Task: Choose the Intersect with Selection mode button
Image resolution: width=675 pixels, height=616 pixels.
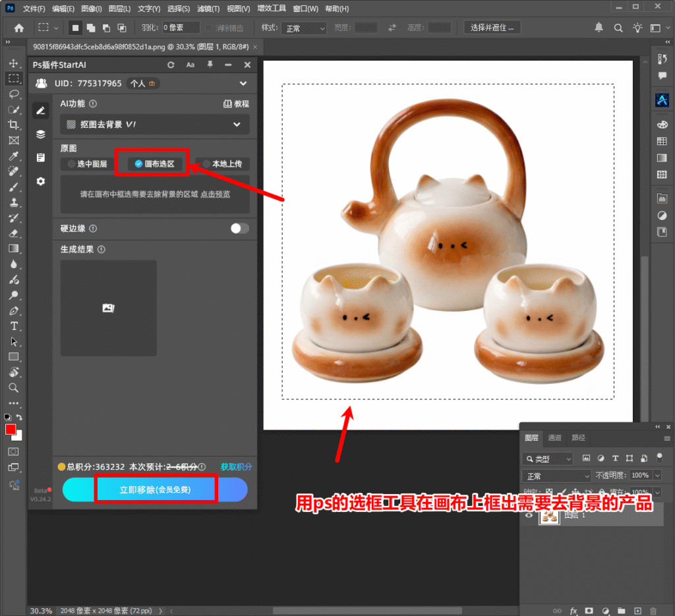Action: (122, 28)
